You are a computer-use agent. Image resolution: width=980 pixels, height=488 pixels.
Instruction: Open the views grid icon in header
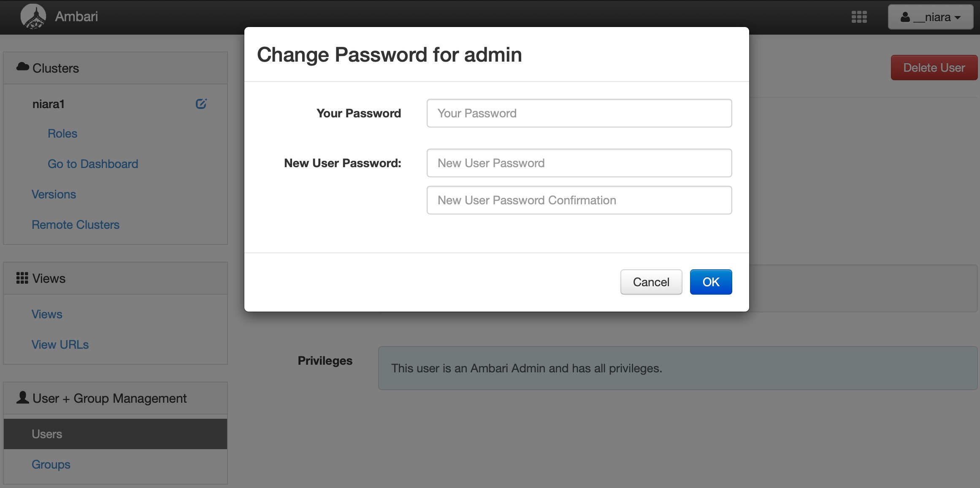pyautogui.click(x=859, y=17)
